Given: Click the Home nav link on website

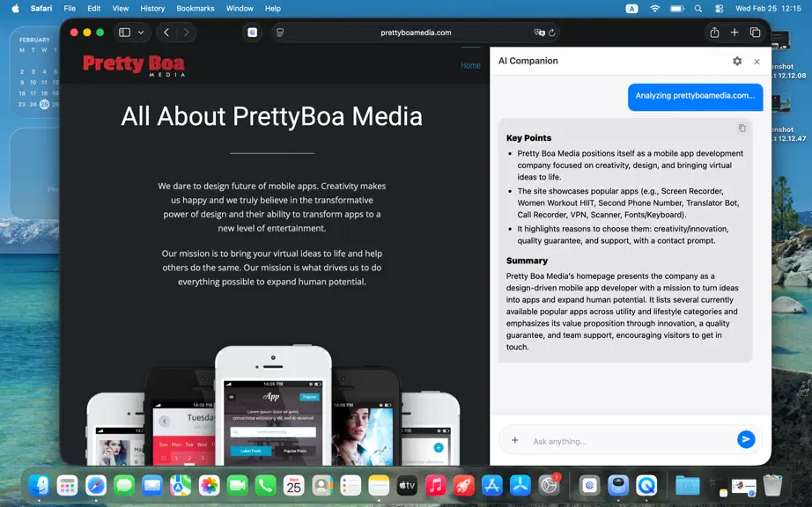Looking at the screenshot, I should click(470, 66).
